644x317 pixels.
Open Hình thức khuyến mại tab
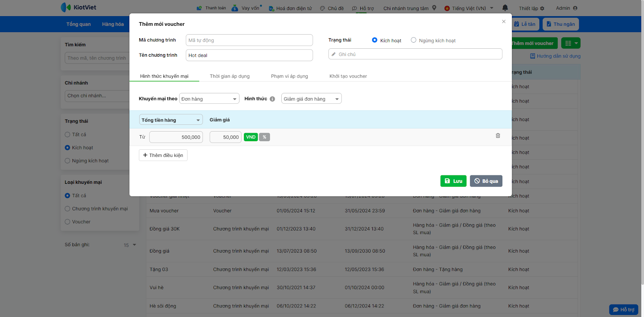coord(164,76)
